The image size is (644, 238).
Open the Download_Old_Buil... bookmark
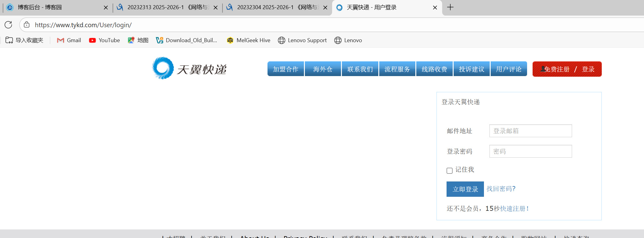[x=186, y=40]
